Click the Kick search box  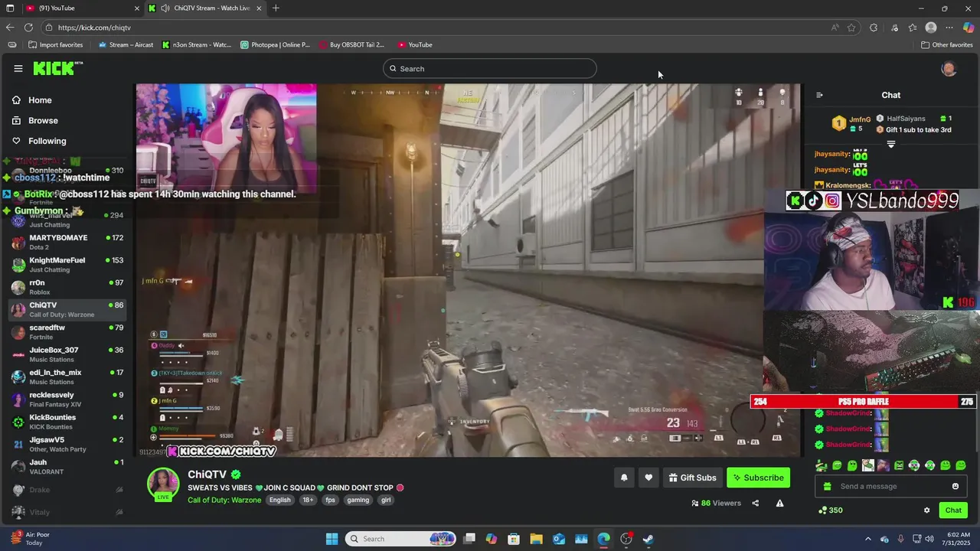490,69
